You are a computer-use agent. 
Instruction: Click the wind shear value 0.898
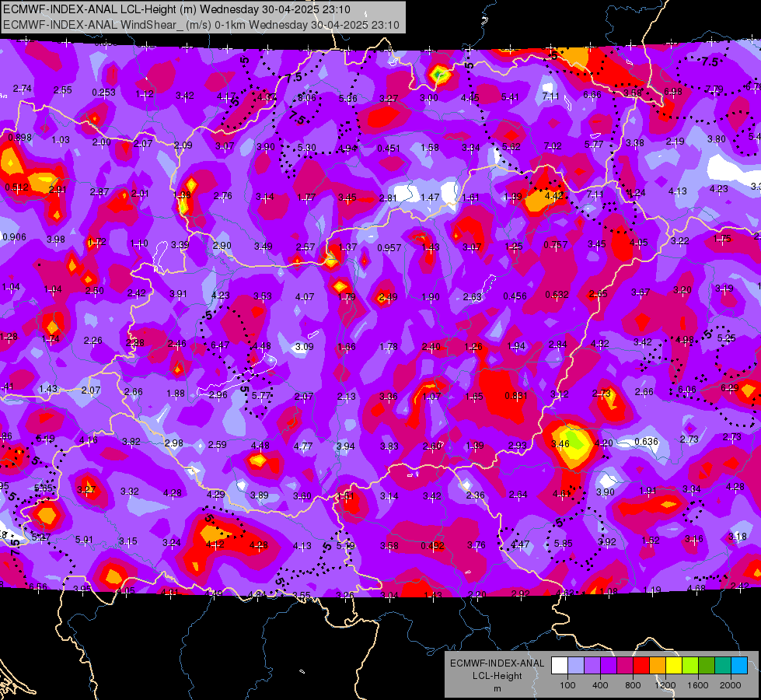20,138
